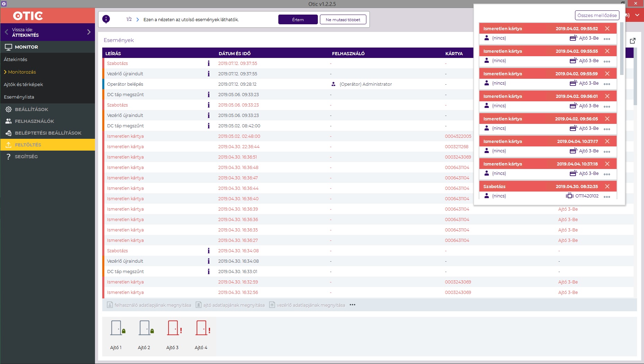Click the Ajtó 4 alert door icon
The height and width of the screenshot is (364, 644).
pos(202,328)
